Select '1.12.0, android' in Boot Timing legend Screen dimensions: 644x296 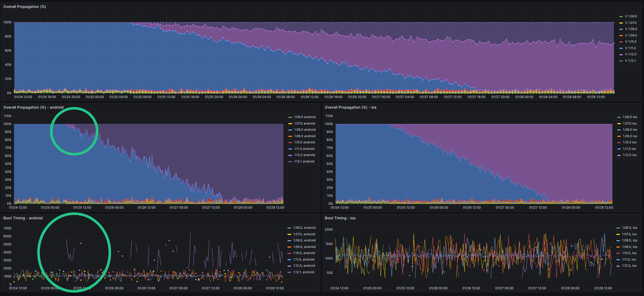click(x=304, y=266)
